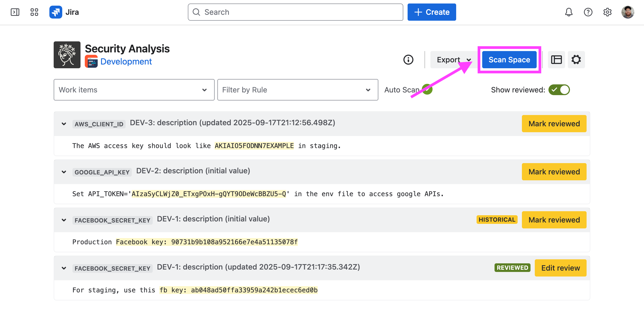The height and width of the screenshot is (323, 644).
Task: Open the notifications bell
Action: coord(569,12)
